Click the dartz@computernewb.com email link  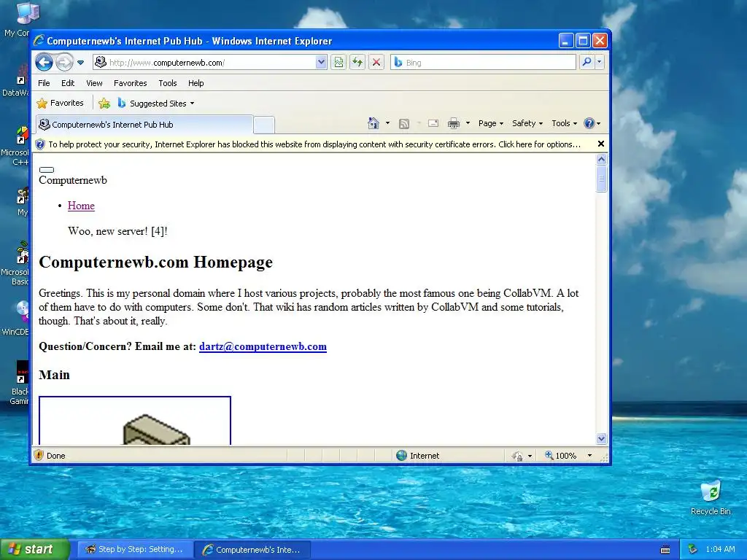(263, 346)
